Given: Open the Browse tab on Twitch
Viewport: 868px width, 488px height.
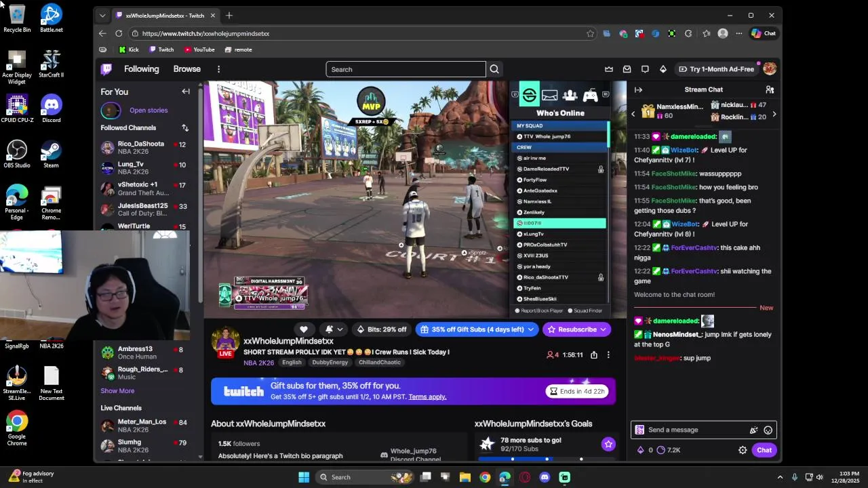Looking at the screenshot, I should pos(186,69).
